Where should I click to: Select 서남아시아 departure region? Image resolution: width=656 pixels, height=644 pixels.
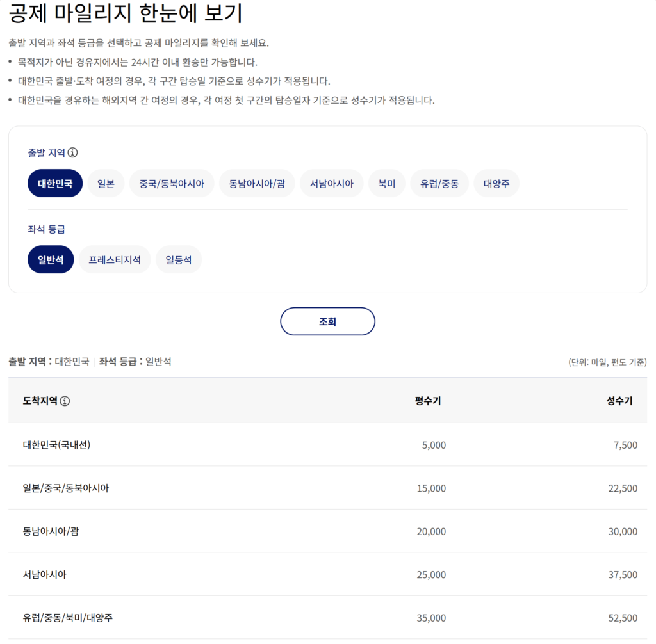331,183
